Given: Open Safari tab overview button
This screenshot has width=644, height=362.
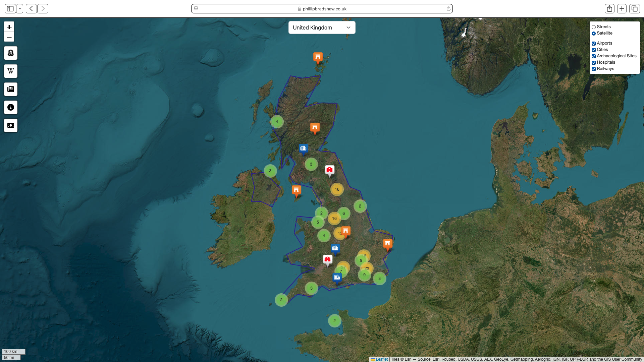Looking at the screenshot, I should pos(634,9).
